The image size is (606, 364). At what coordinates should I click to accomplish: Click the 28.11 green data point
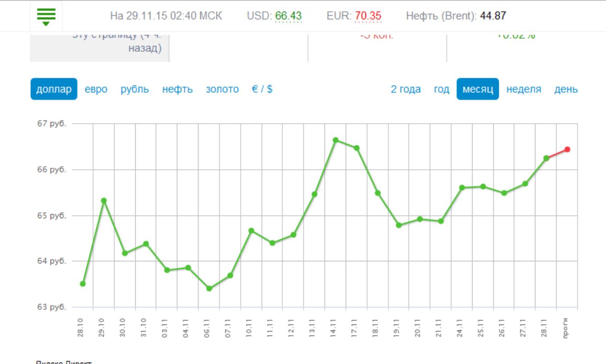click(x=546, y=158)
